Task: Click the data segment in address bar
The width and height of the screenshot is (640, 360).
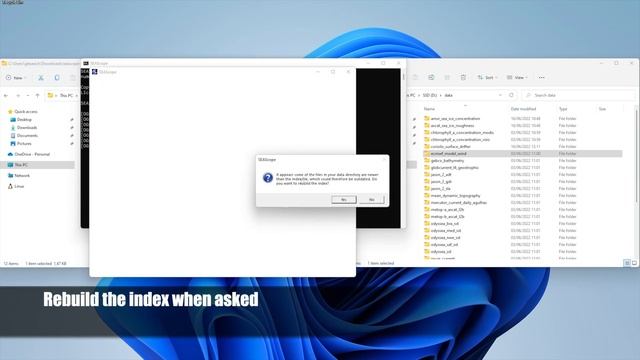Action: click(449, 95)
